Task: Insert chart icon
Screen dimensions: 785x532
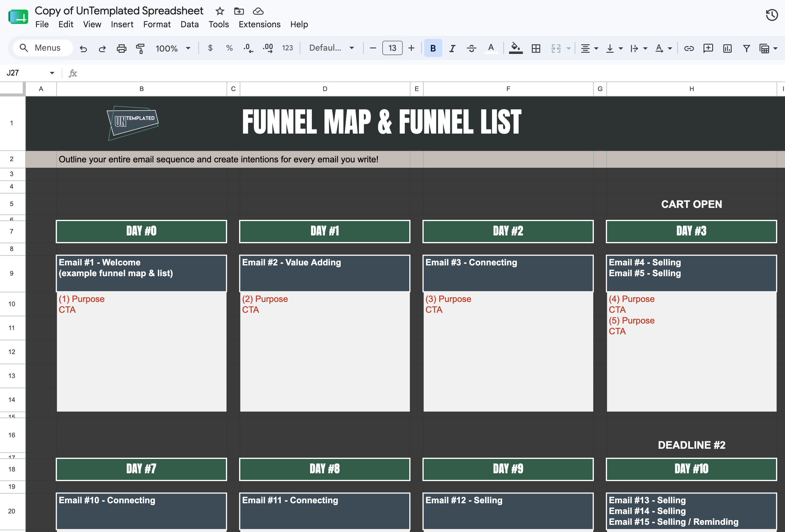Action: tap(727, 48)
